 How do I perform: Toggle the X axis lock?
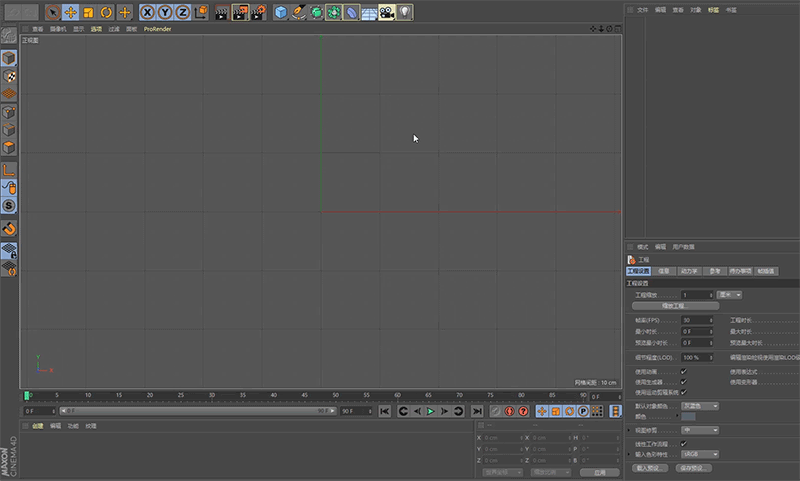(147, 12)
